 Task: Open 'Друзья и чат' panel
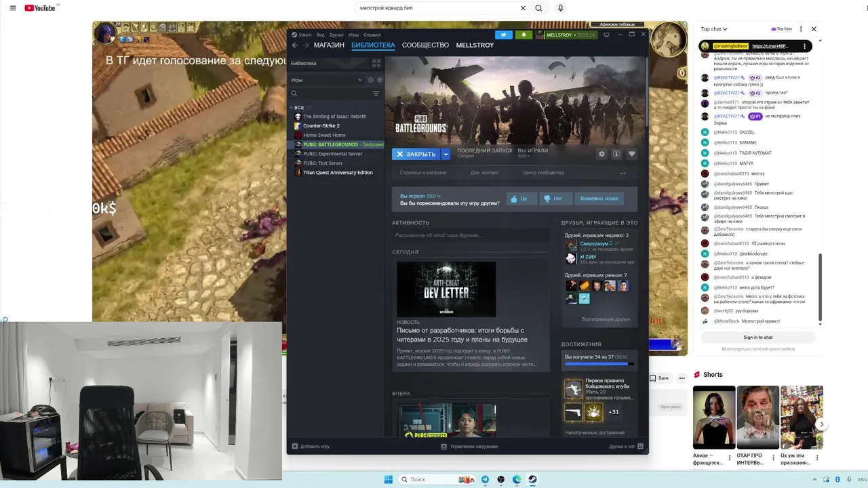(626, 447)
